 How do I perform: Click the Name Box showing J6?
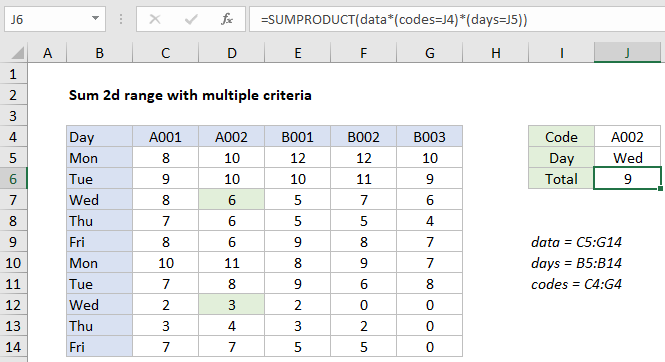pos(55,19)
